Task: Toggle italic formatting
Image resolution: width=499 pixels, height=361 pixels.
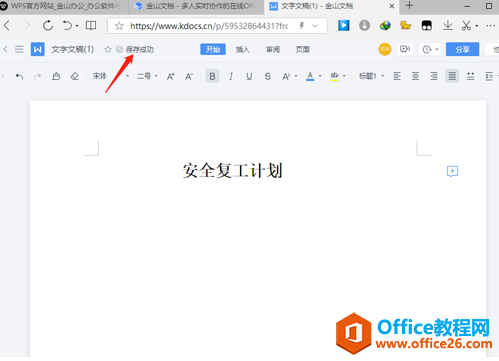Action: (x=231, y=76)
